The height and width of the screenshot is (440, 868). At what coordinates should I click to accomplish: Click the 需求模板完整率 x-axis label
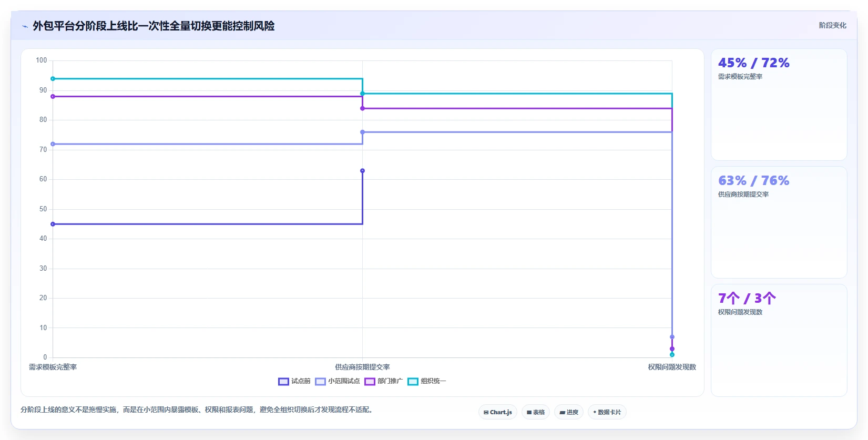click(x=53, y=367)
